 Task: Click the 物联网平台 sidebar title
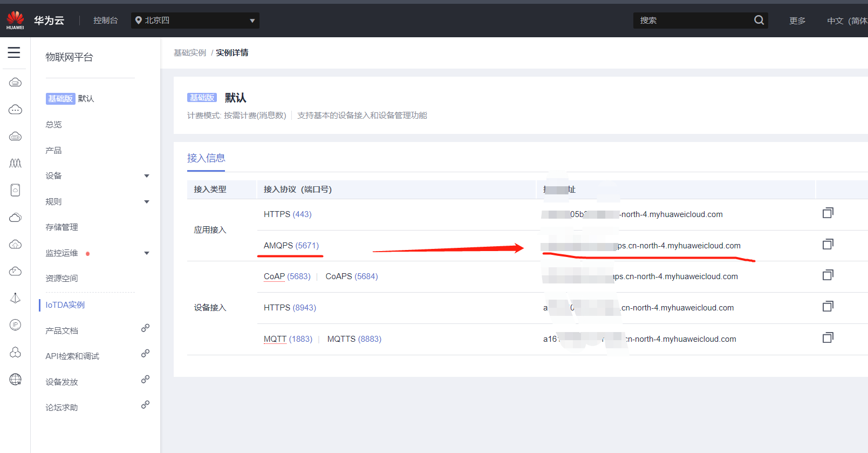point(69,57)
